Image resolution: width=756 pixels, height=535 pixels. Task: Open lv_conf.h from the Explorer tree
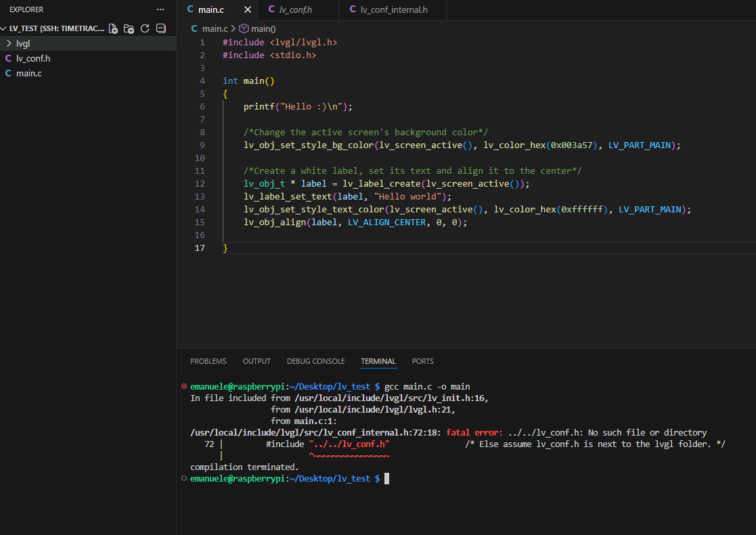pos(33,58)
